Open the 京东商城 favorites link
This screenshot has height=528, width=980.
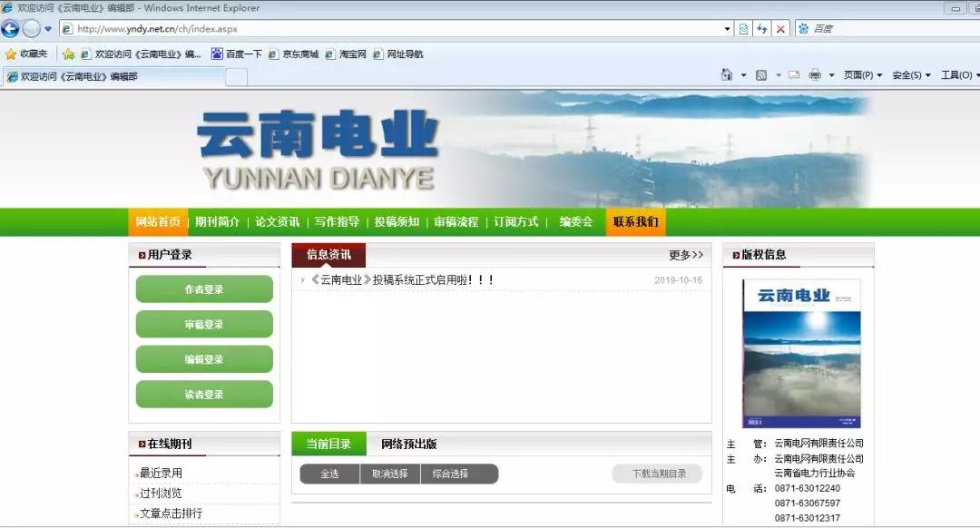(294, 54)
